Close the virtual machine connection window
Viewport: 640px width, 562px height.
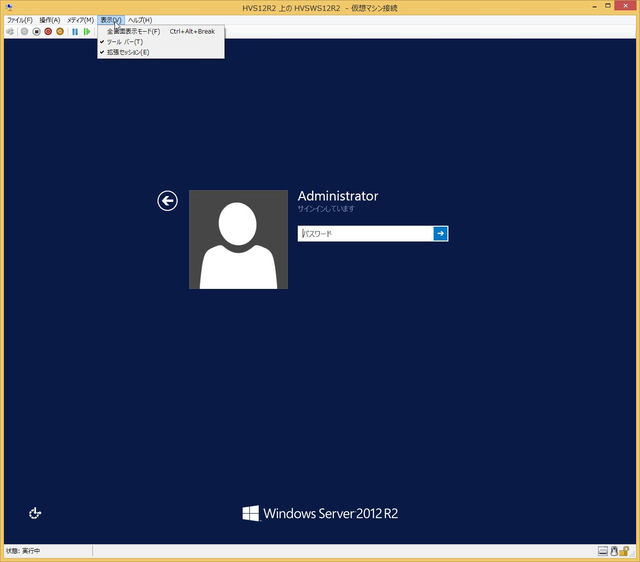626,6
